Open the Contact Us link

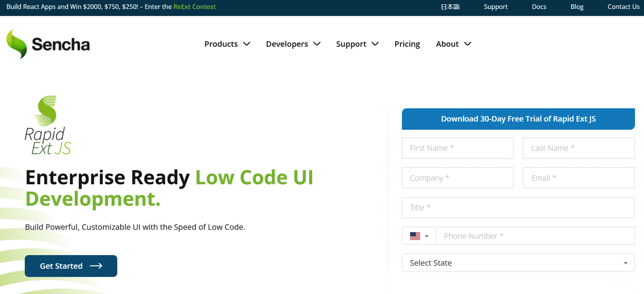pos(623,7)
